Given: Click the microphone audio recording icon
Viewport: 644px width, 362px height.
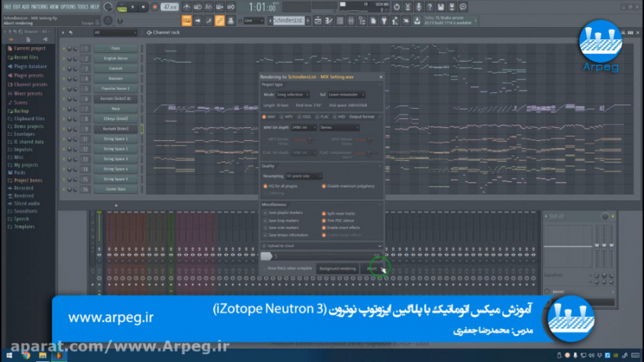Looking at the screenshot, I should [x=419, y=7].
